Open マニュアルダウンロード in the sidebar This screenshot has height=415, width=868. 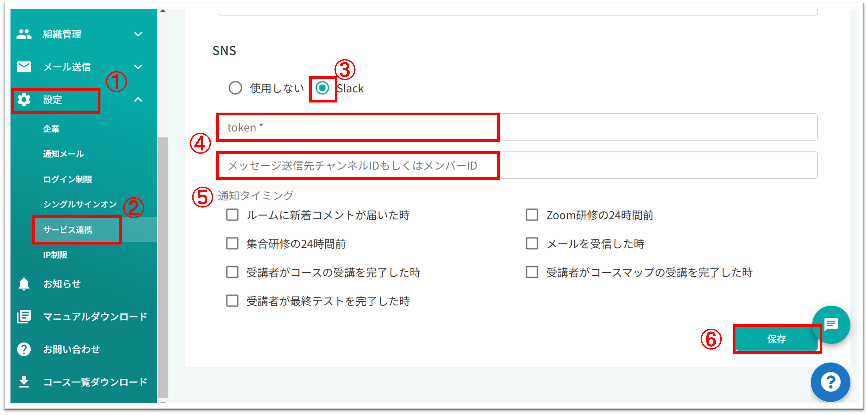[x=95, y=316]
